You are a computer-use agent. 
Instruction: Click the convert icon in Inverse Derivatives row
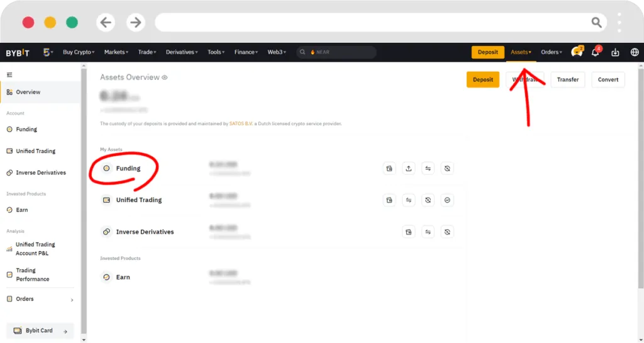click(x=447, y=232)
